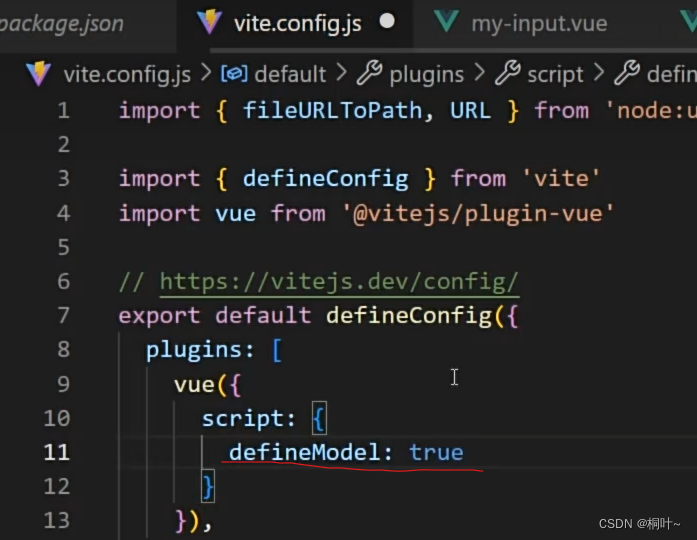Screen dimensions: 697x540
Task: Follow the https://vitejs.dev/config/ link
Action: point(339,281)
